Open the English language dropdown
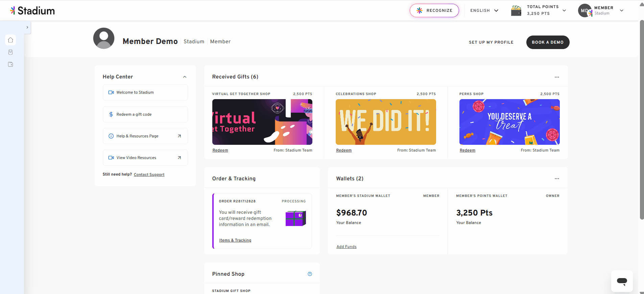Screen dimensions: 644x294 [x=484, y=10]
